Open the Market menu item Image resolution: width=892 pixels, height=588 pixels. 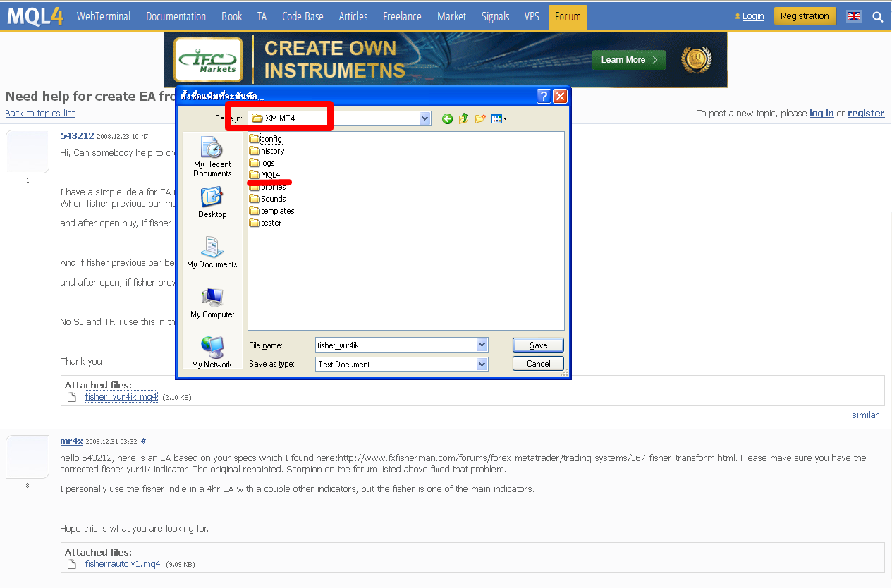451,16
